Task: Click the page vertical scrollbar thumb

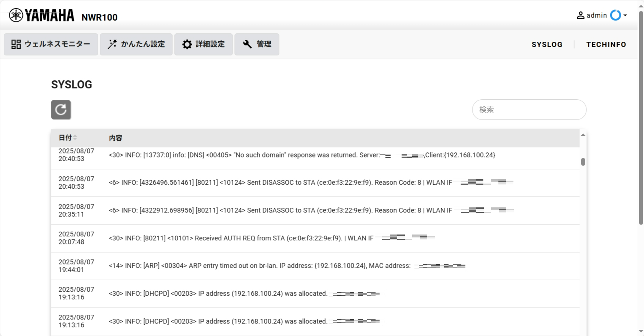Action: pos(641,117)
